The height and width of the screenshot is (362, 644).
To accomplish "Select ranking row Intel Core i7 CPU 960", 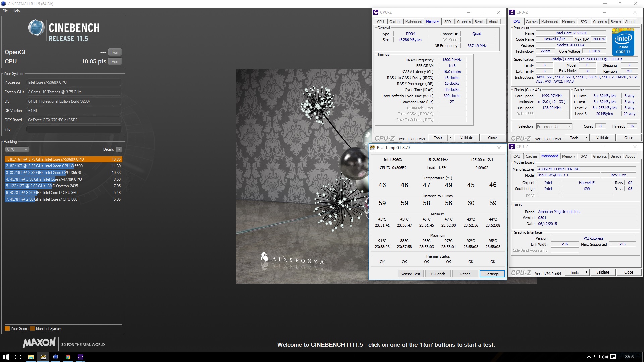I will pos(63,193).
